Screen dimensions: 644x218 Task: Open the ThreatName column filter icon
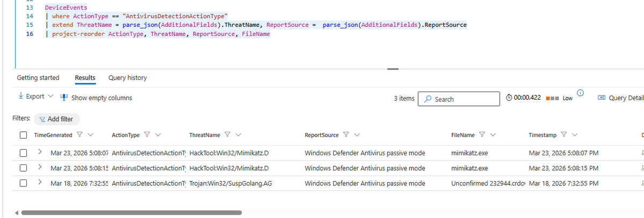pos(228,135)
